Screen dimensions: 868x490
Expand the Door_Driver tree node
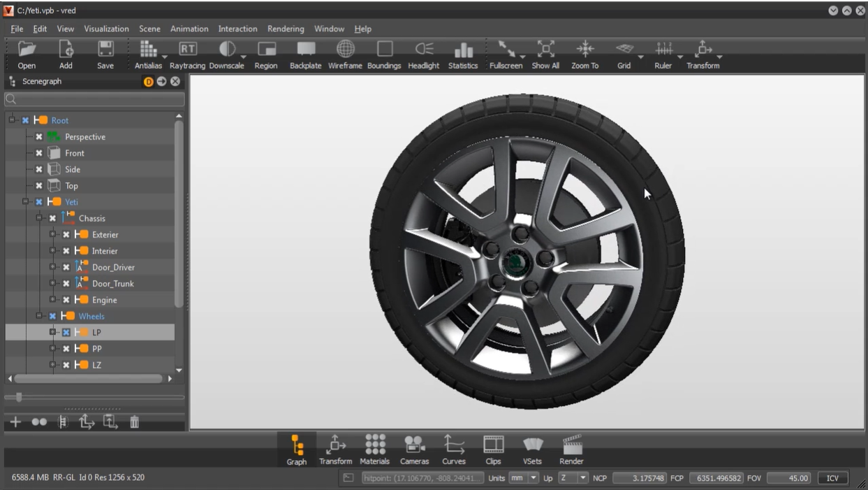pyautogui.click(x=52, y=267)
